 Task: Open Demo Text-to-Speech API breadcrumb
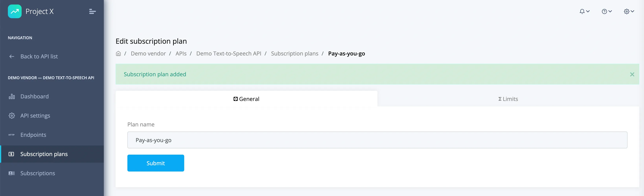[229, 54]
